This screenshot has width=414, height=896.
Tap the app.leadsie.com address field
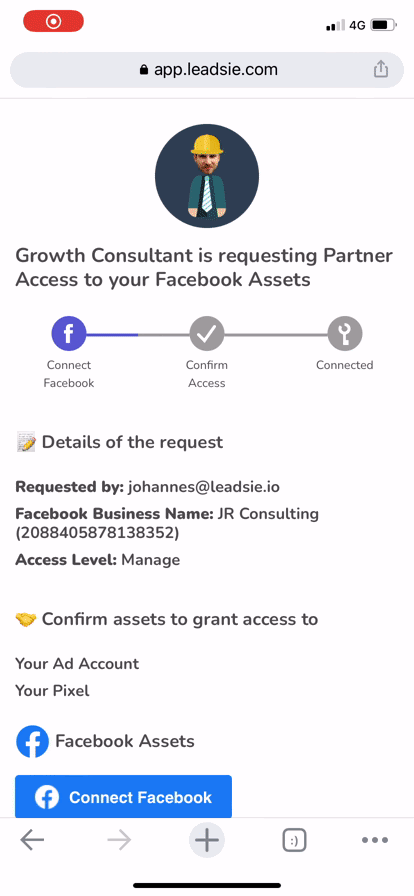click(207, 70)
